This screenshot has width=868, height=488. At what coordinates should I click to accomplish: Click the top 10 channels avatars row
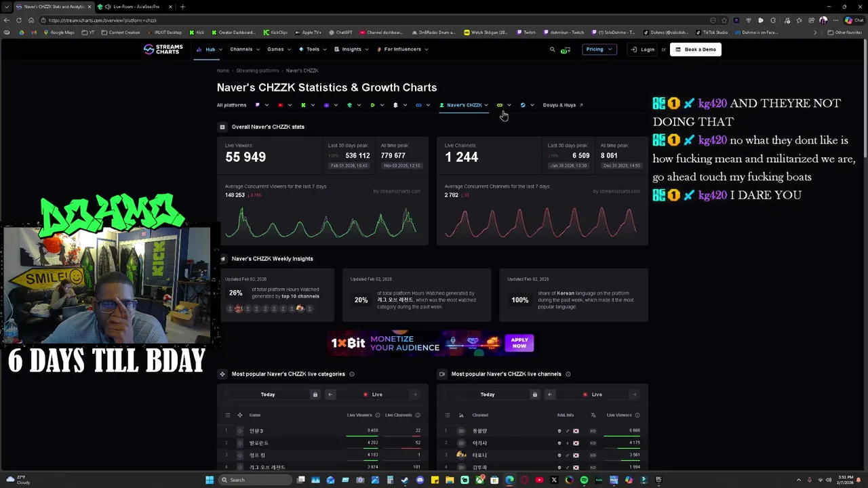tap(269, 308)
